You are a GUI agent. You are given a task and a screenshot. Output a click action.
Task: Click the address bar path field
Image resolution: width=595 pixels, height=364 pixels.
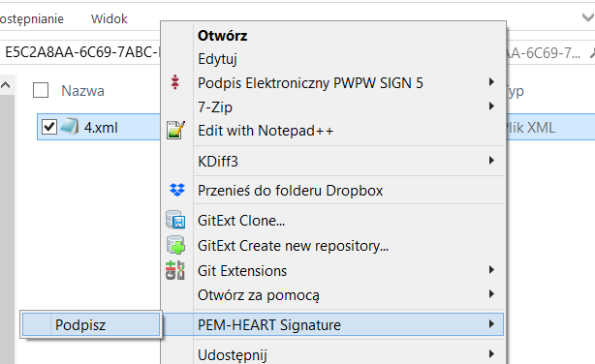[81, 52]
